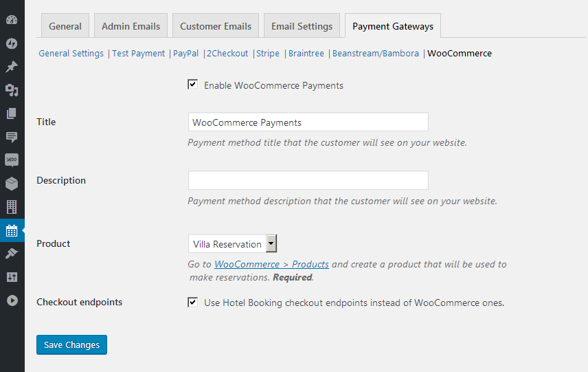Open General Settings sub-section link

(71, 54)
